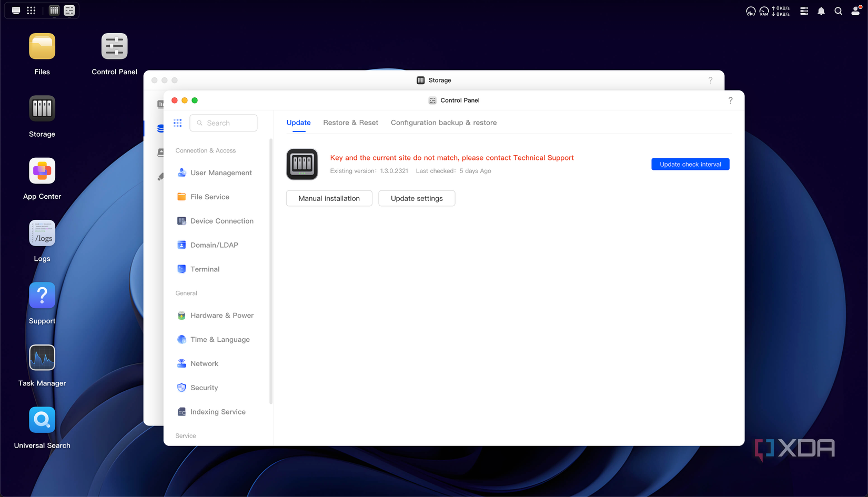Open Configuration backup & restore tab
Image resolution: width=868 pixels, height=497 pixels.
[x=443, y=123]
